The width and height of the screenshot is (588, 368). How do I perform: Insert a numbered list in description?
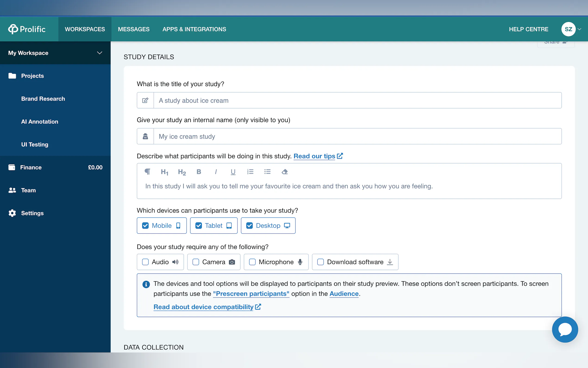tap(250, 172)
